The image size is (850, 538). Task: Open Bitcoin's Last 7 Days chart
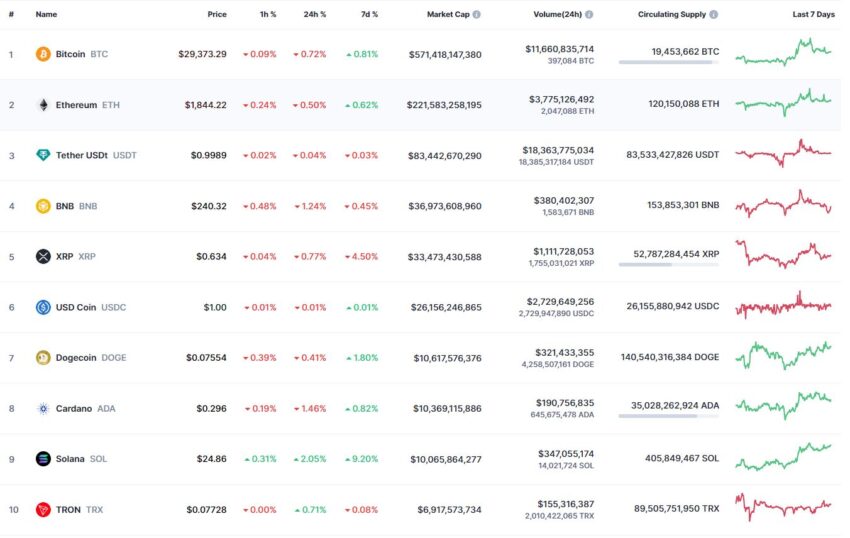(x=783, y=53)
